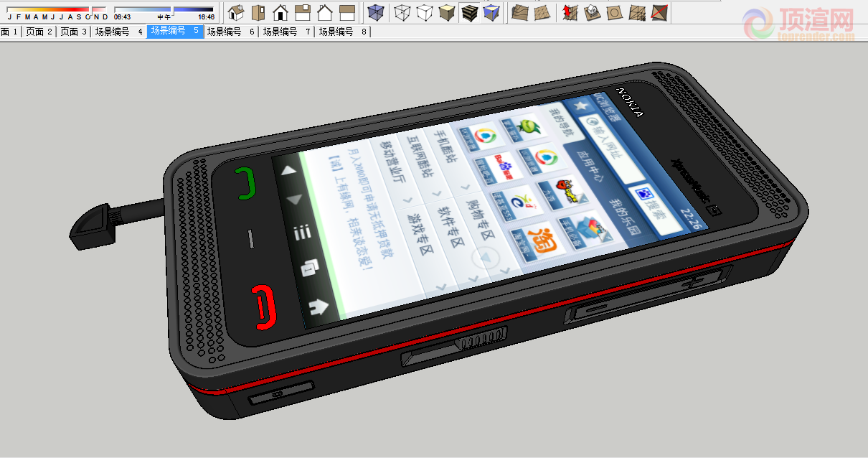This screenshot has width=868, height=458.
Task: Open scene tab 页面 3
Action: (73, 32)
